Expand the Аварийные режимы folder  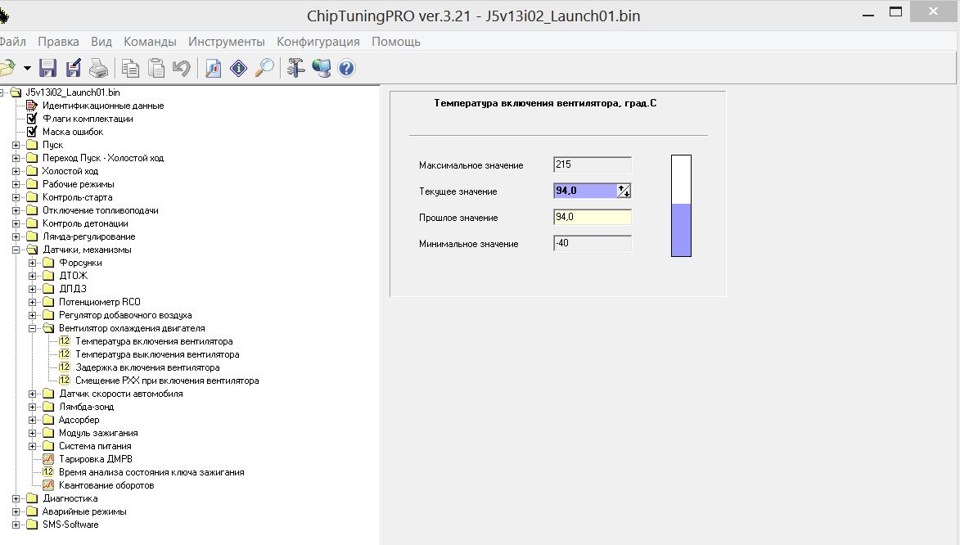click(16, 512)
